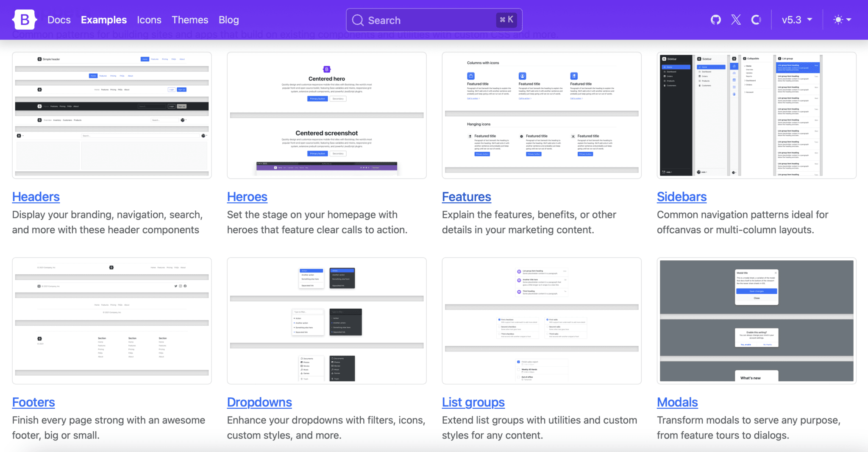This screenshot has height=452, width=868.
Task: Open the Heroes examples link
Action: pyautogui.click(x=247, y=196)
